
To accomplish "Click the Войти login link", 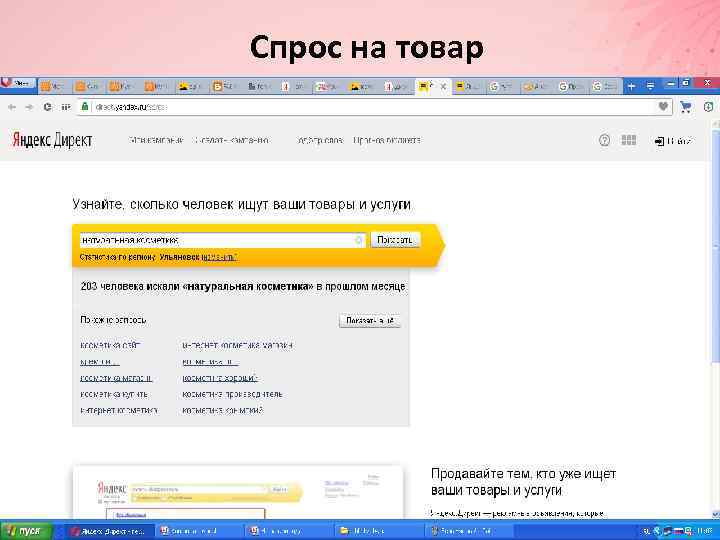I will tap(673, 141).
